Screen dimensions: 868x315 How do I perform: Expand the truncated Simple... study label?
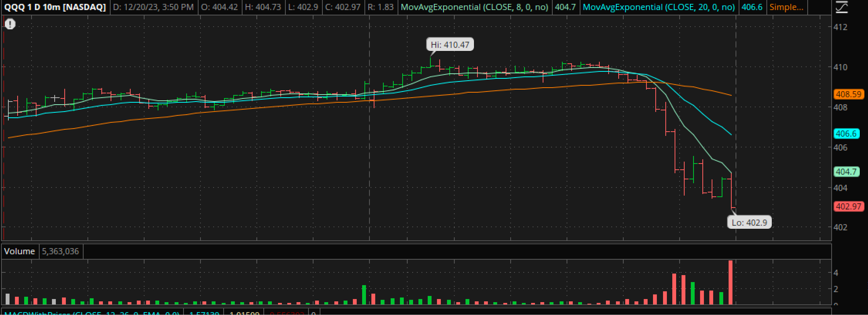tap(786, 7)
